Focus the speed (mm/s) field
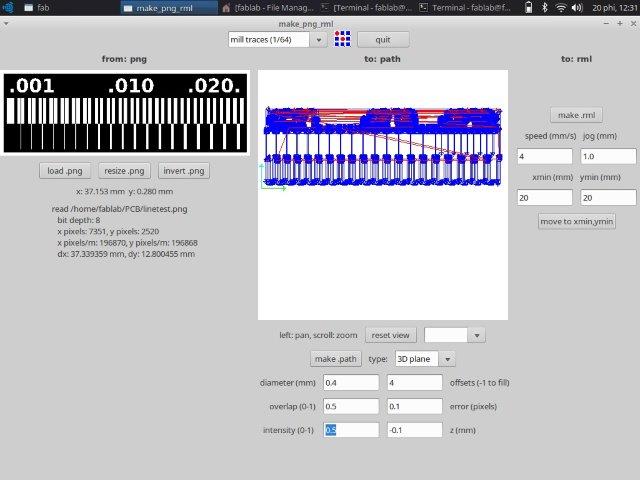 545,156
